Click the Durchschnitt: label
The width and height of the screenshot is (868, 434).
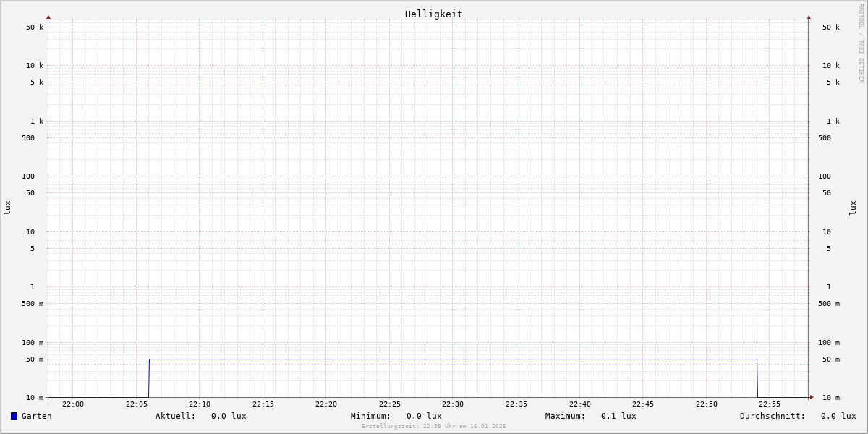click(773, 416)
